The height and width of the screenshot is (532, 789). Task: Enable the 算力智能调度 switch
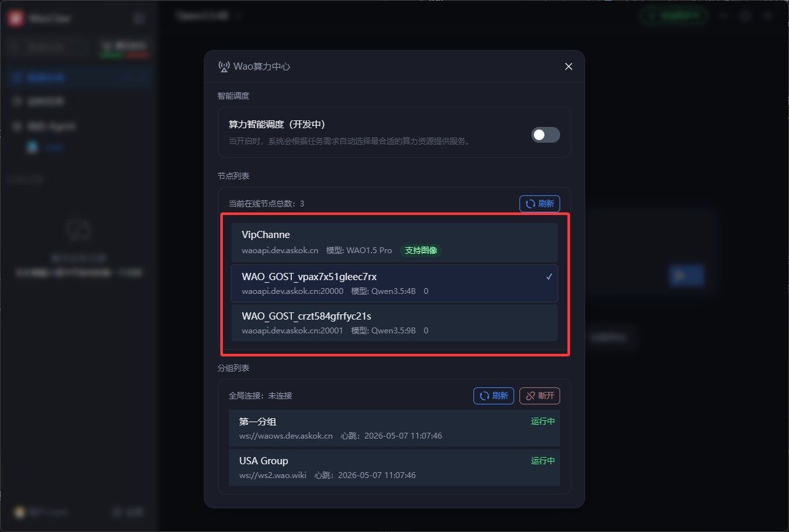pos(546,135)
